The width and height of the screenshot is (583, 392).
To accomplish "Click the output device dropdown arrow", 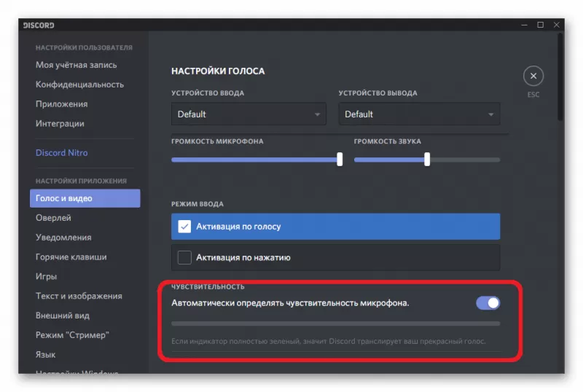I will (x=490, y=114).
